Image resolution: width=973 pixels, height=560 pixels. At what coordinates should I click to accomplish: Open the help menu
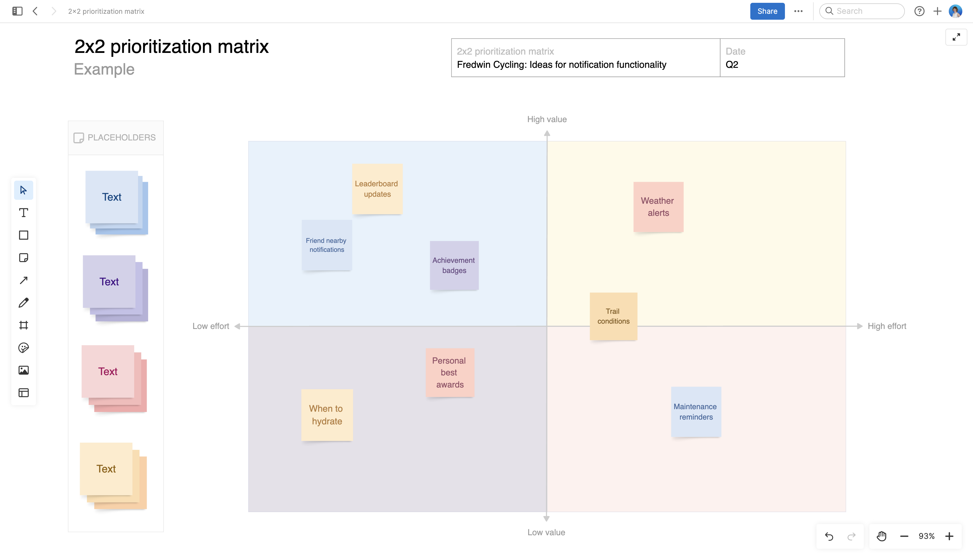[x=920, y=11]
